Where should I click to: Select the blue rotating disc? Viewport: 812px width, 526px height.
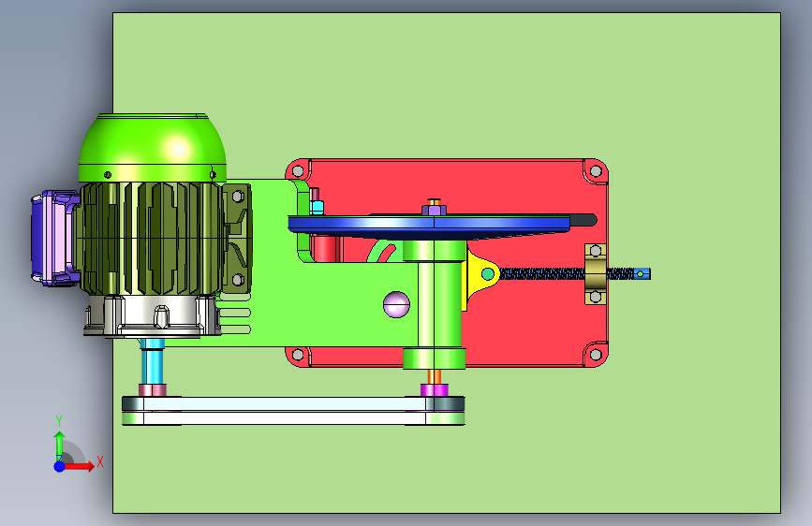[x=429, y=226]
